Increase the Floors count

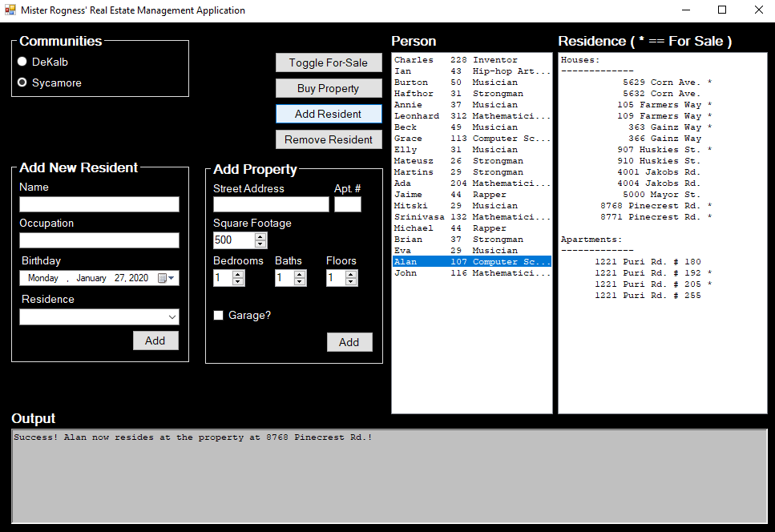[x=351, y=274]
